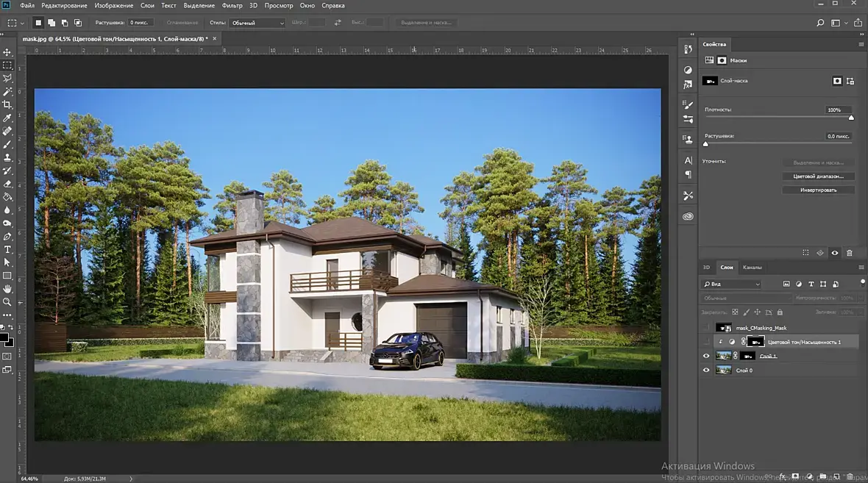Image resolution: width=868 pixels, height=483 pixels.
Task: Select the Path Selection tool
Action: pos(7,262)
